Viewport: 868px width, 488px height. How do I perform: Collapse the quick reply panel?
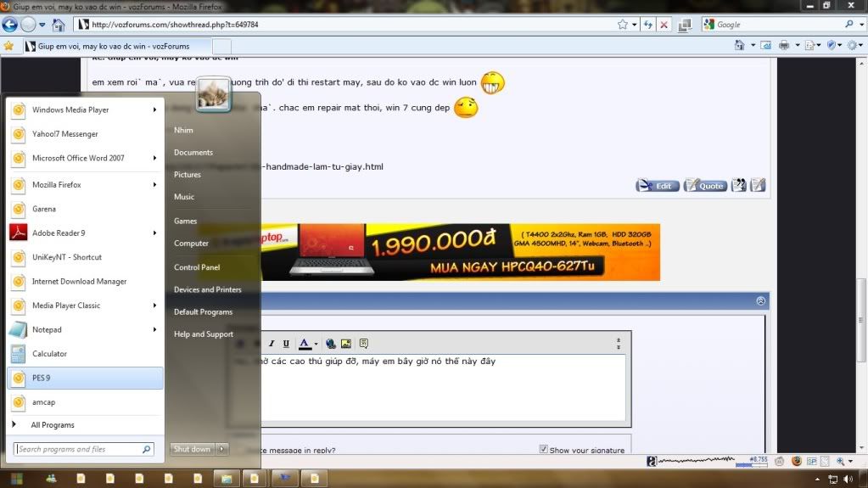tap(760, 300)
